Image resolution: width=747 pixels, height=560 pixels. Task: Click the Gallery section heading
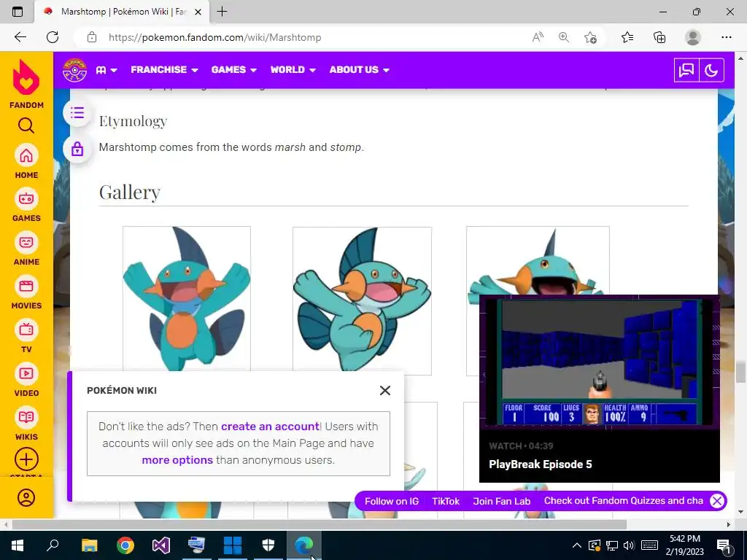click(130, 192)
